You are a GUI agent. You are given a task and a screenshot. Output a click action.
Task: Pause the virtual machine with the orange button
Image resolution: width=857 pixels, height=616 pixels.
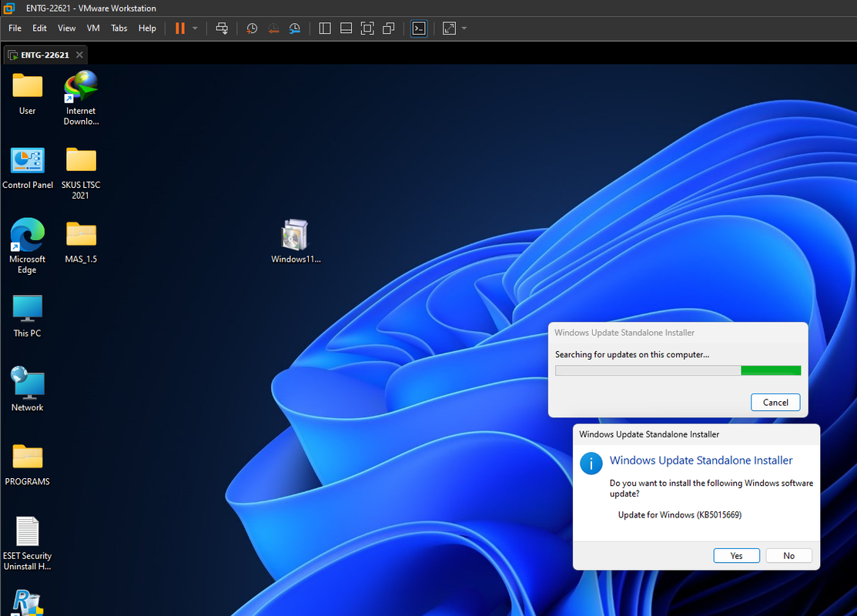pyautogui.click(x=180, y=28)
